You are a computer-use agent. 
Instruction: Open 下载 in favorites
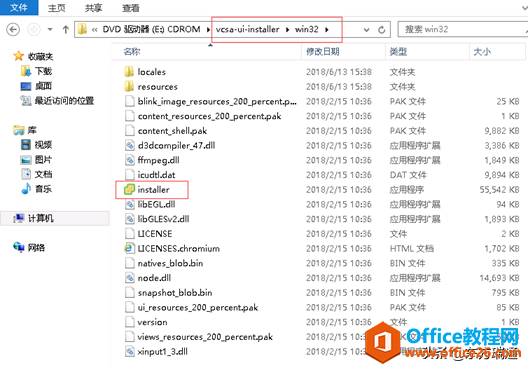43,71
